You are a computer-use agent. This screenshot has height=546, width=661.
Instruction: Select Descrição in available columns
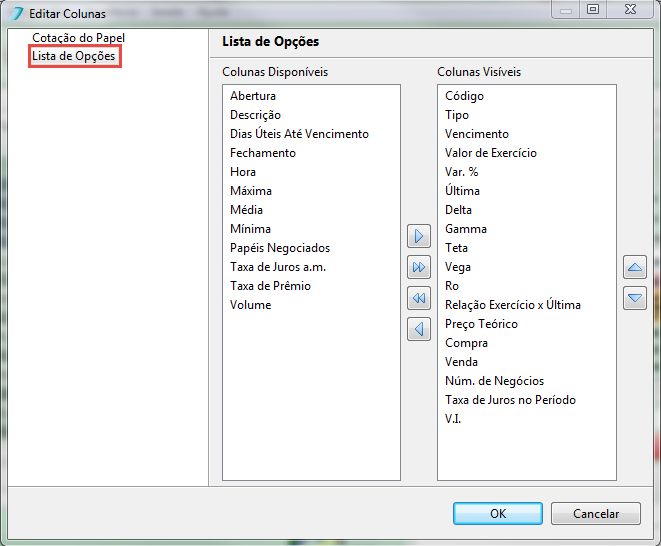click(x=255, y=115)
